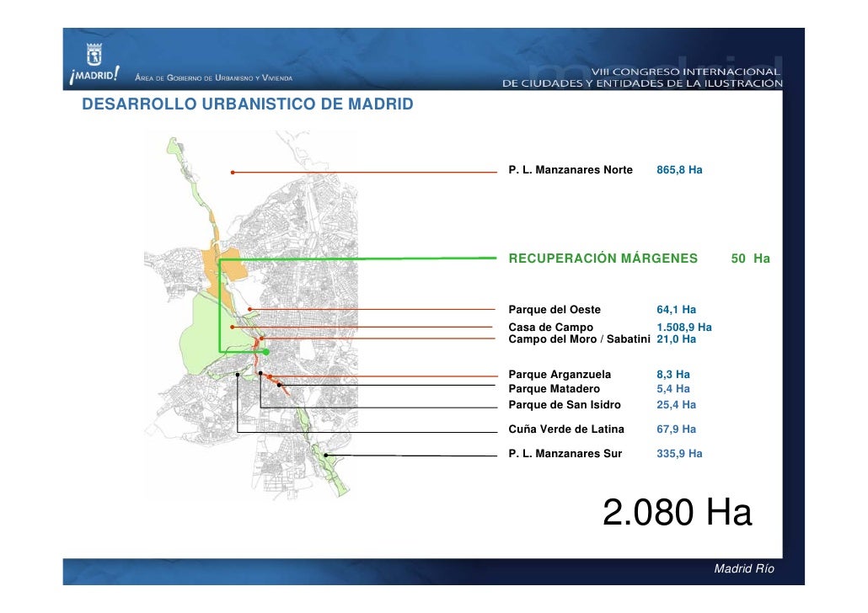Click the 'Parque de San Isidro' label
The height and width of the screenshot is (613, 868).
pyautogui.click(x=565, y=405)
